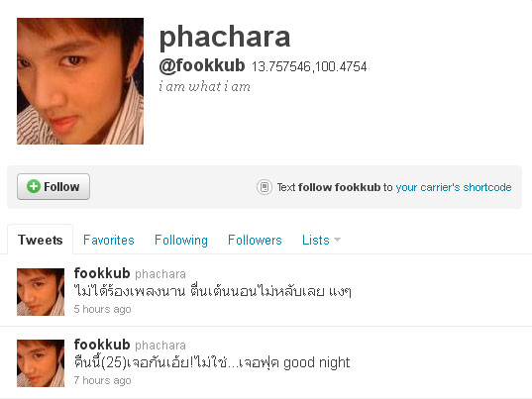Click the green plus icon on Follow
This screenshot has height=399, width=532.
point(34,186)
